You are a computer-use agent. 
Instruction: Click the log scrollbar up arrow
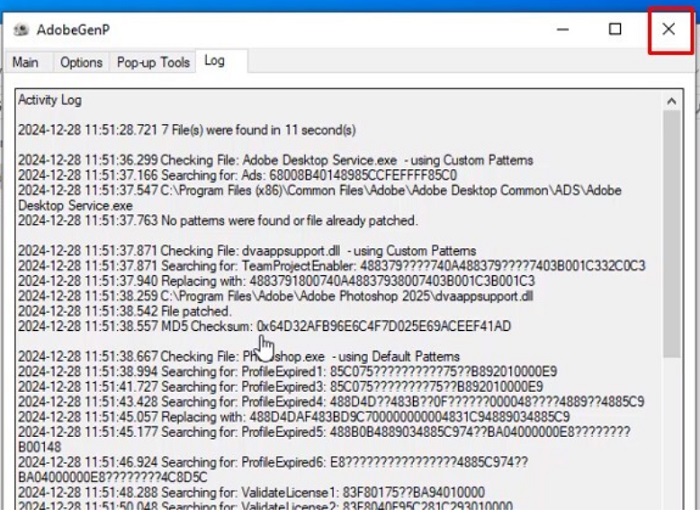coord(671,101)
